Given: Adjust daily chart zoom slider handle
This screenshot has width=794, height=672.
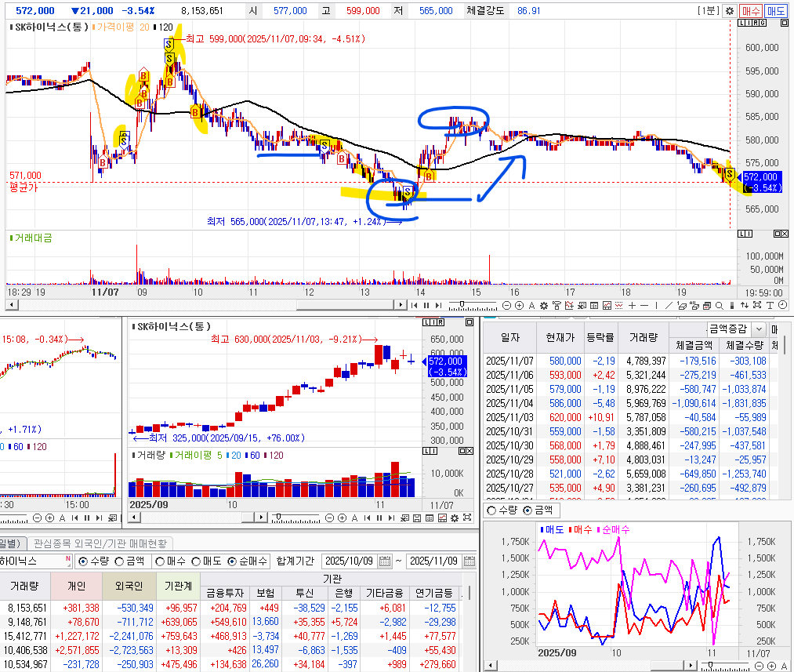Looking at the screenshot, I should [278, 517].
